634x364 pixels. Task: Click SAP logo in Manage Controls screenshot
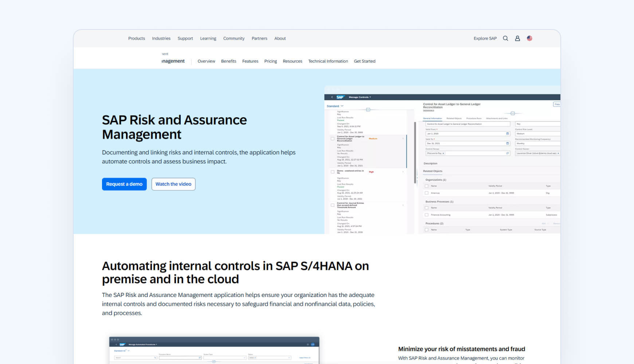(340, 97)
